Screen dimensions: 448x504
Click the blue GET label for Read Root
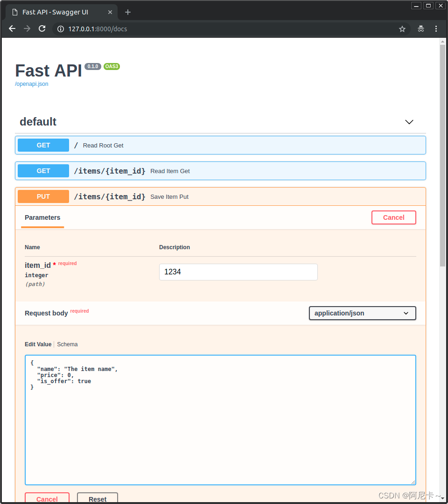[43, 145]
